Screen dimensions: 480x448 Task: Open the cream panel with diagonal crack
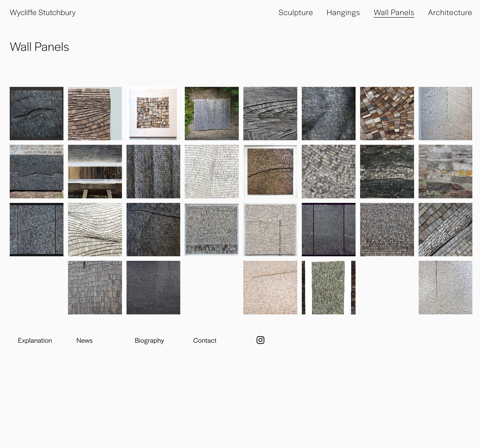pyautogui.click(x=270, y=287)
